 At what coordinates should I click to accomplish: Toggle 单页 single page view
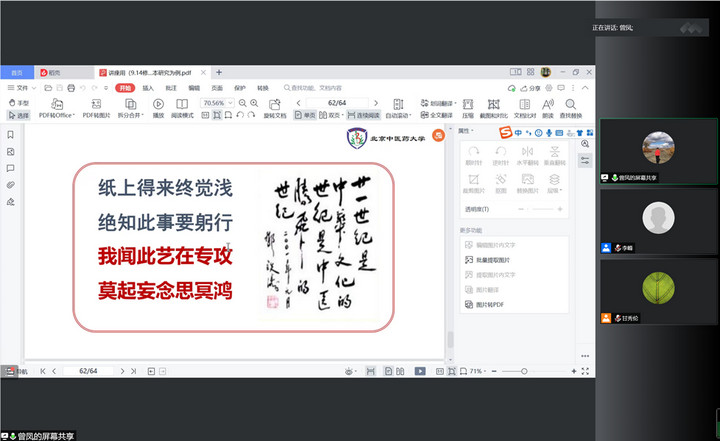pos(304,115)
